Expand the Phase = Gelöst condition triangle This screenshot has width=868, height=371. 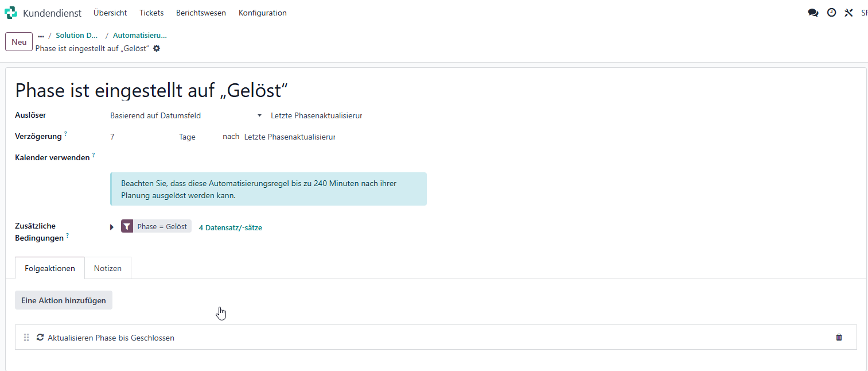(112, 227)
